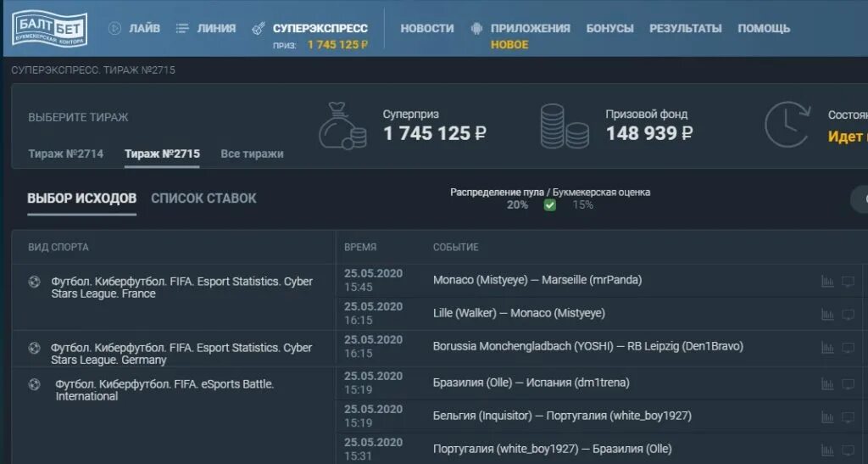Image resolution: width=868 pixels, height=464 pixels.
Task: Open statistics for Бельгия — Португалия match
Action: pos(827,417)
